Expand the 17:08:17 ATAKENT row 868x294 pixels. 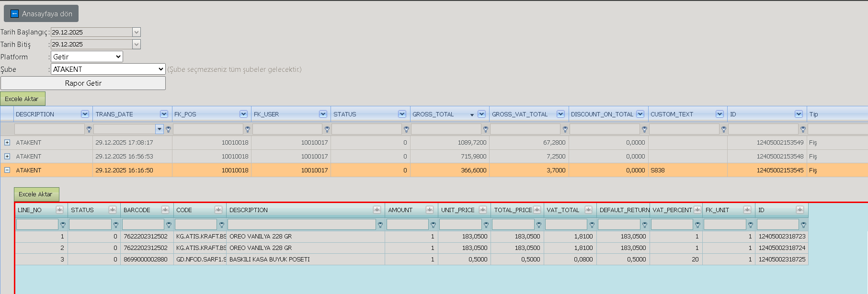7,142
